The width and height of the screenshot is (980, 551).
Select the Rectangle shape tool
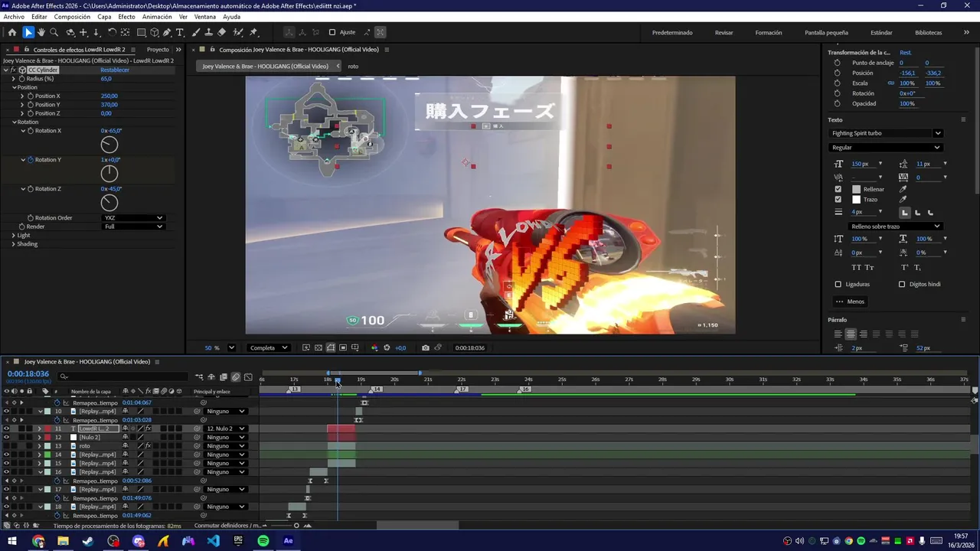click(x=142, y=32)
